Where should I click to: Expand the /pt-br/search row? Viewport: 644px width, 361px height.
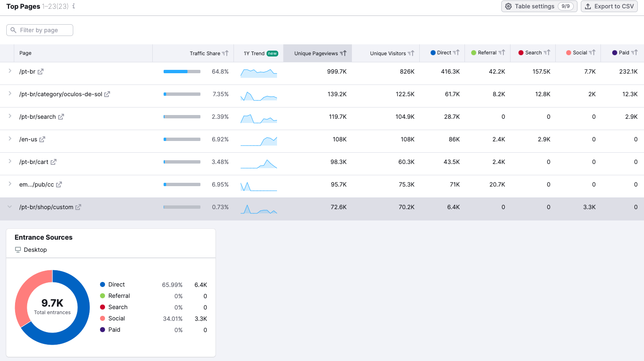click(x=10, y=116)
